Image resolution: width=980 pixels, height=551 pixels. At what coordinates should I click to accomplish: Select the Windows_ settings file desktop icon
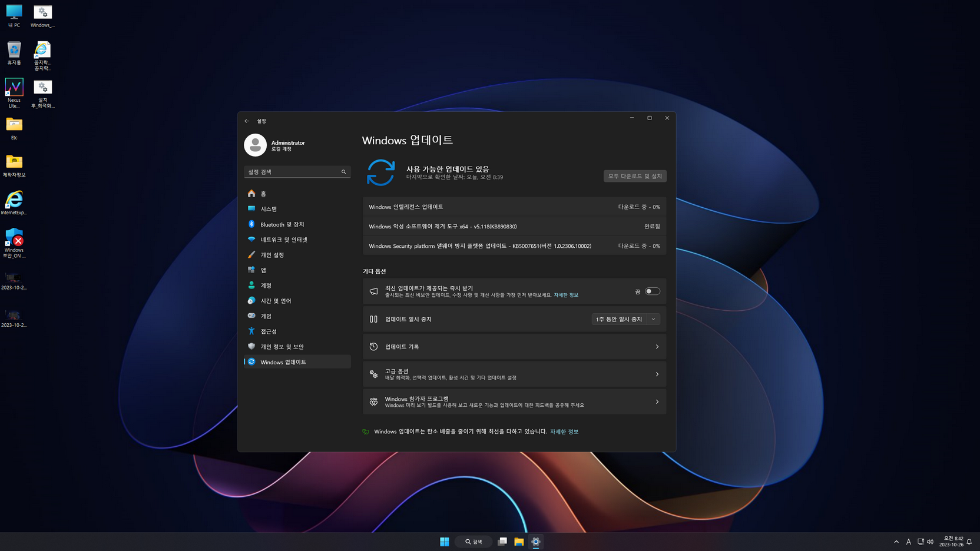click(x=42, y=16)
